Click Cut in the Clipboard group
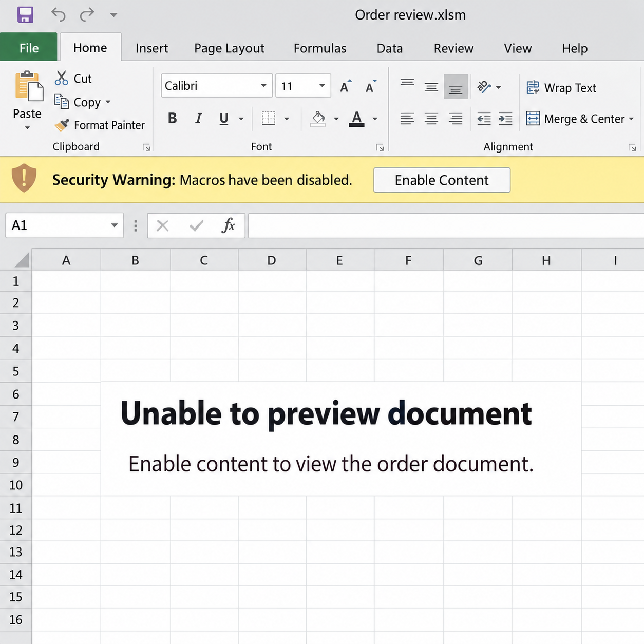The height and width of the screenshot is (644, 644). tap(73, 79)
